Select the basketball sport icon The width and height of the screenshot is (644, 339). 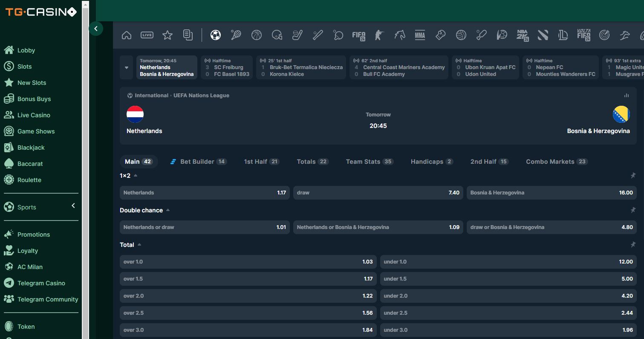click(257, 35)
